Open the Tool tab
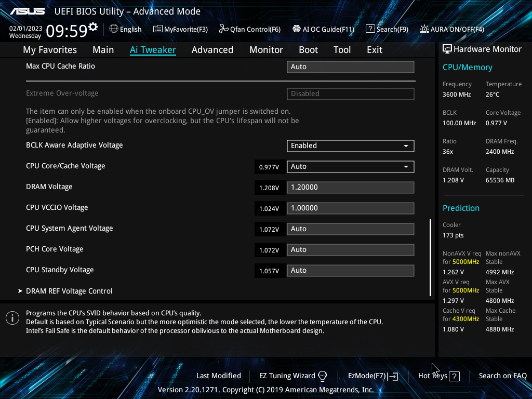This screenshot has height=399, width=532. pos(342,49)
